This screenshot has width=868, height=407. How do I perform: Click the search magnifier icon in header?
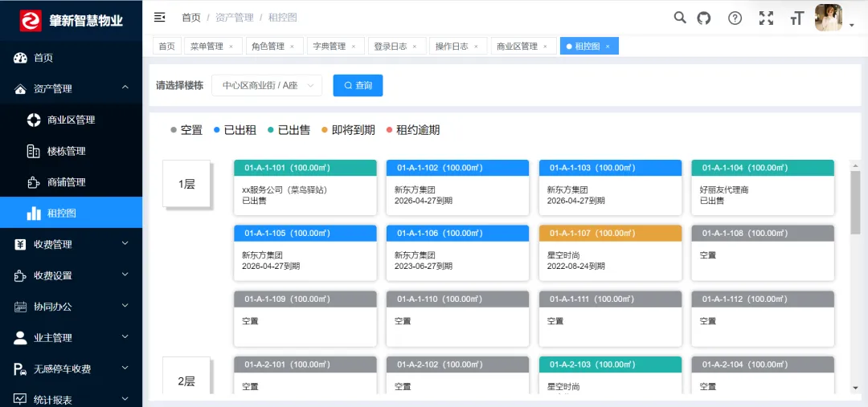click(x=680, y=18)
